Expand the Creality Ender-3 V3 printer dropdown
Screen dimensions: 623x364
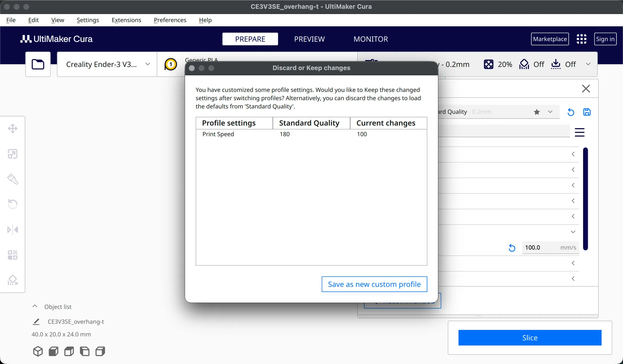click(x=107, y=64)
